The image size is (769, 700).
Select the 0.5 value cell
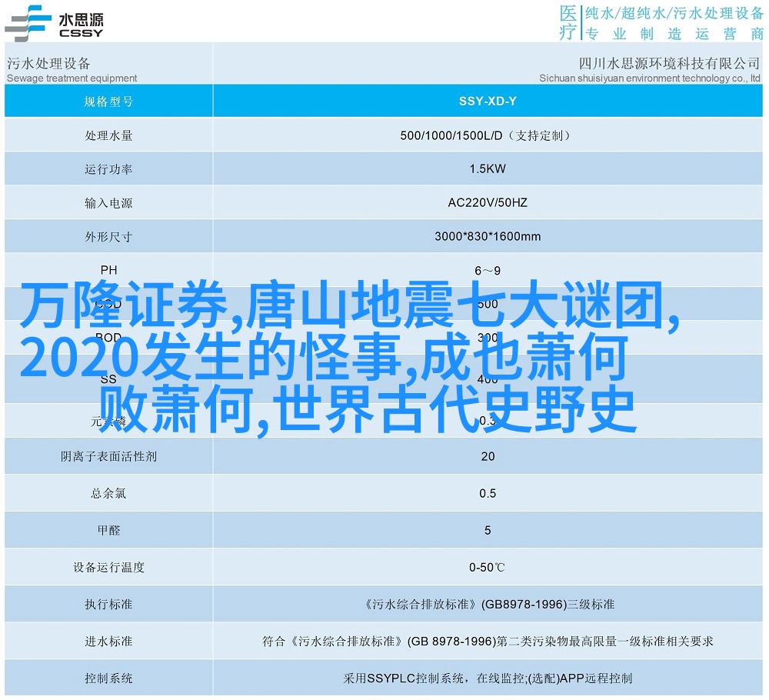(x=488, y=493)
